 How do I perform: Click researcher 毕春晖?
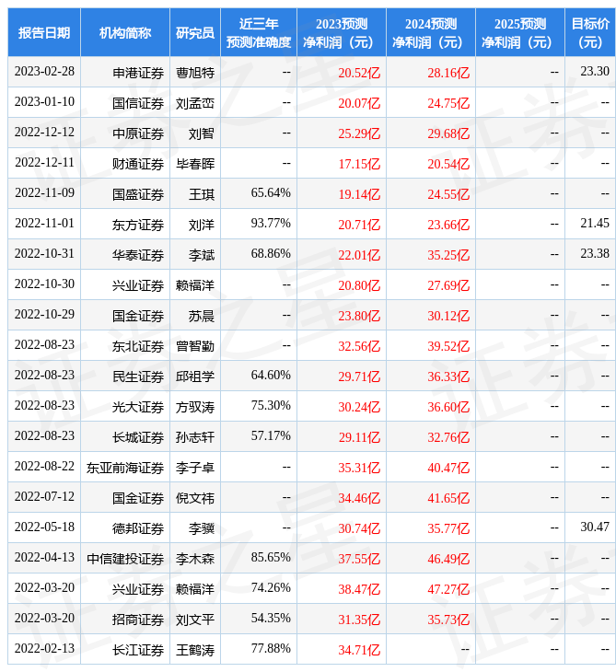tap(195, 164)
